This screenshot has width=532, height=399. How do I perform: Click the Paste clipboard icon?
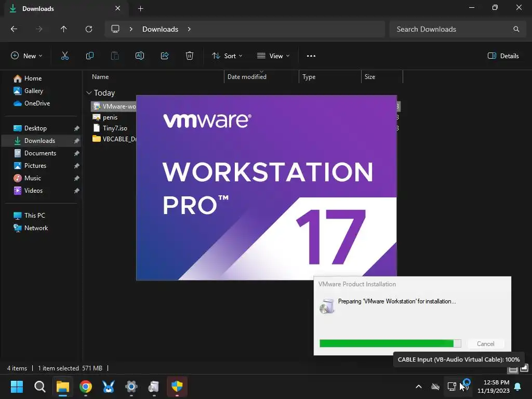115,56
